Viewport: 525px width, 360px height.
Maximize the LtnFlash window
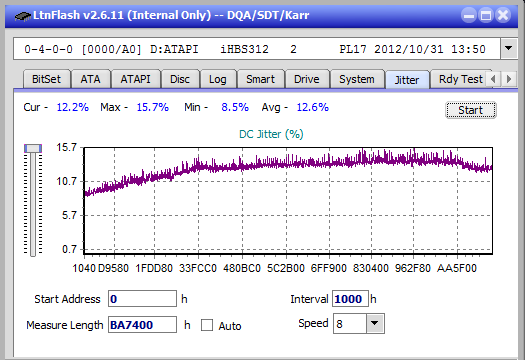pos(486,15)
